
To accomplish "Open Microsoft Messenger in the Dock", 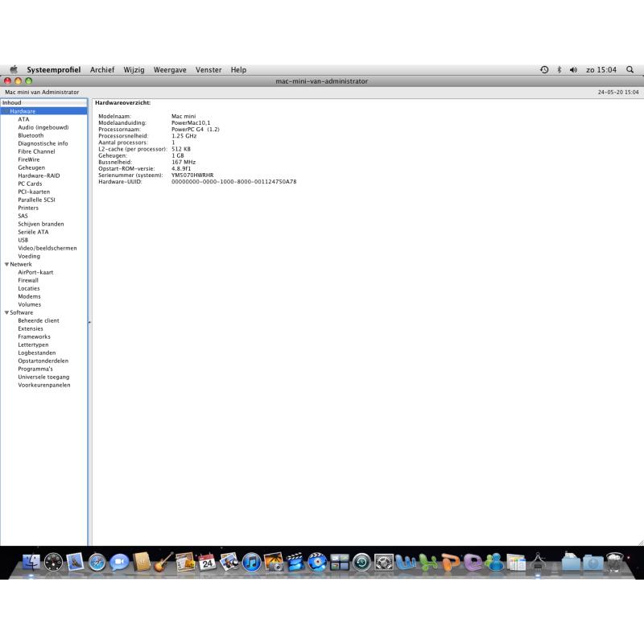I will click(x=494, y=562).
